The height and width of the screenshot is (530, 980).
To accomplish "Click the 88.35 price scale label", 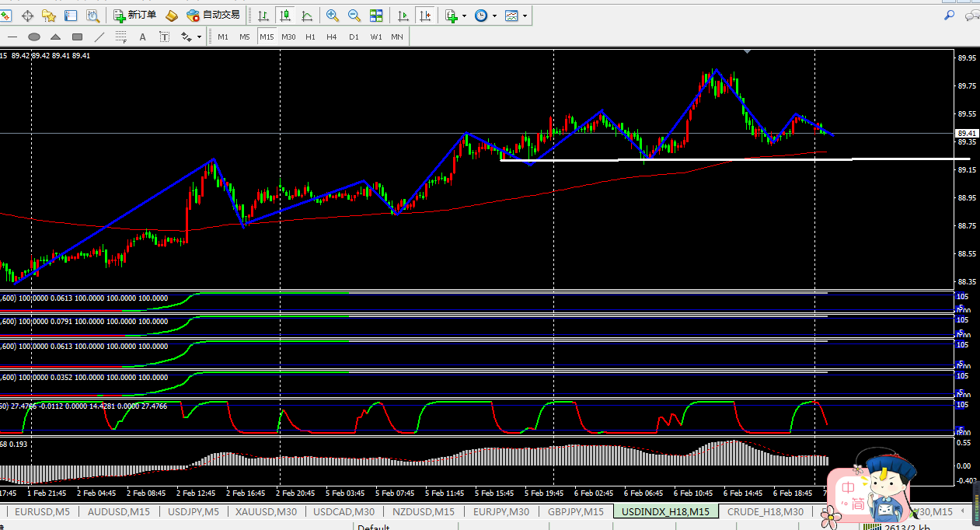I will [967, 282].
